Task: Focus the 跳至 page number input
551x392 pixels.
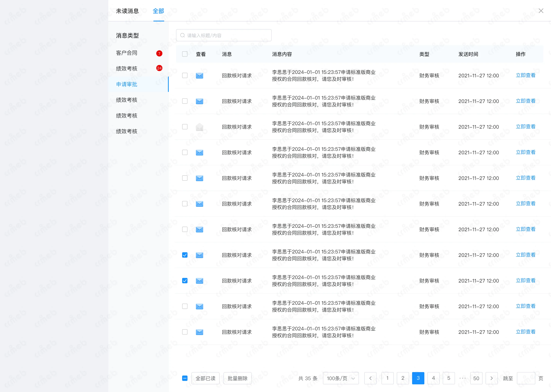Action: point(526,378)
